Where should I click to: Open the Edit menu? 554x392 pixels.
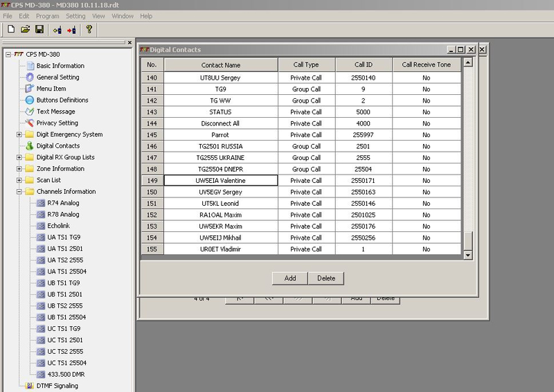(24, 16)
